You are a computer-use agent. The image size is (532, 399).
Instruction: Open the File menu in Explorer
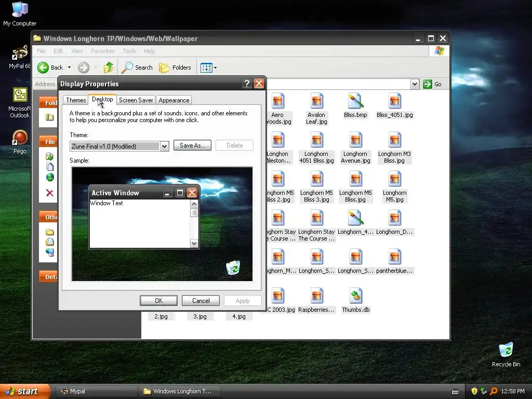[41, 51]
